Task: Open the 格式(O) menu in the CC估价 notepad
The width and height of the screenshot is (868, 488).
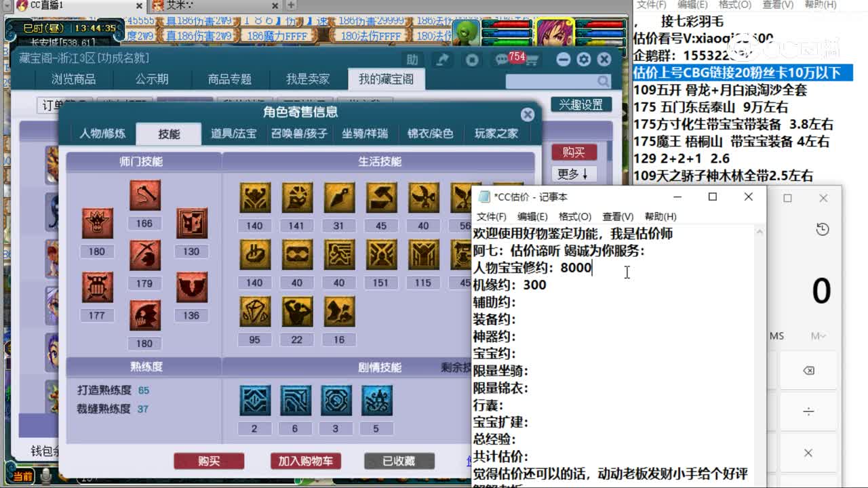Action: tap(574, 216)
